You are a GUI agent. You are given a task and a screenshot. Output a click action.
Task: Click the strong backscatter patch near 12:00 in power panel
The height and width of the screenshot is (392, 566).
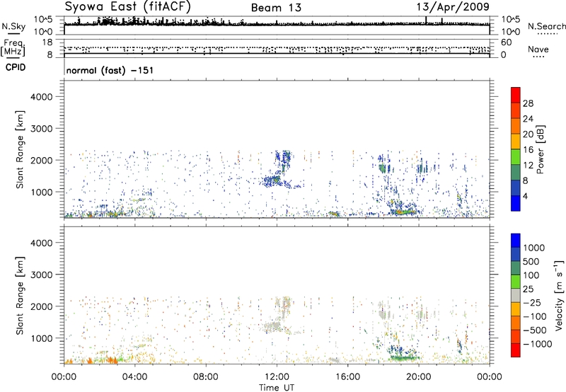(x=272, y=180)
